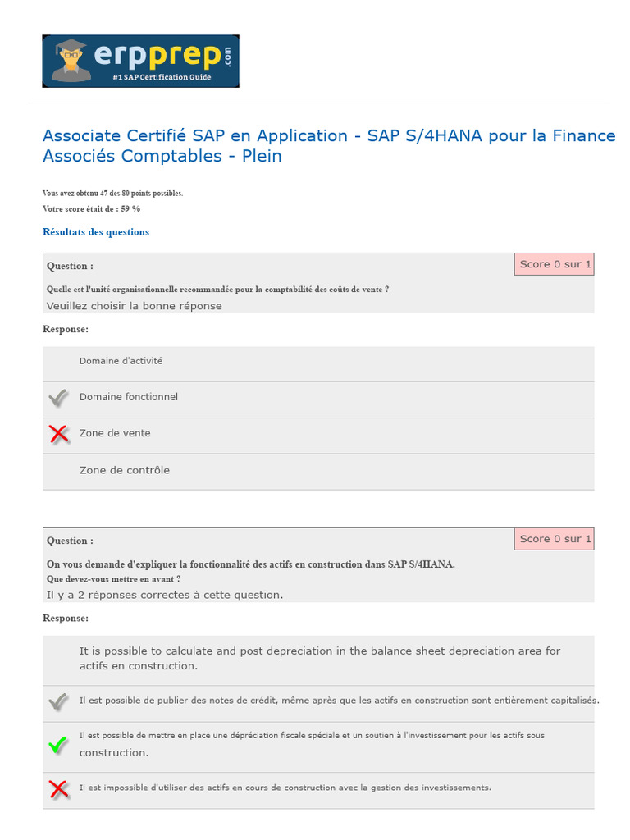
Task: Select the Domaine d'activité answer
Action: [x=121, y=361]
